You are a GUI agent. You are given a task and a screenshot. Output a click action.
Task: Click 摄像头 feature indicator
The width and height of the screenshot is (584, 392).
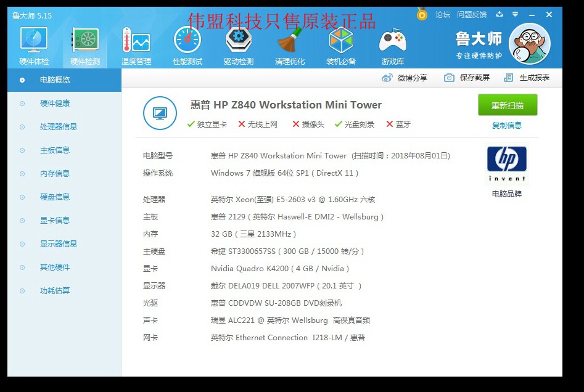coord(308,124)
